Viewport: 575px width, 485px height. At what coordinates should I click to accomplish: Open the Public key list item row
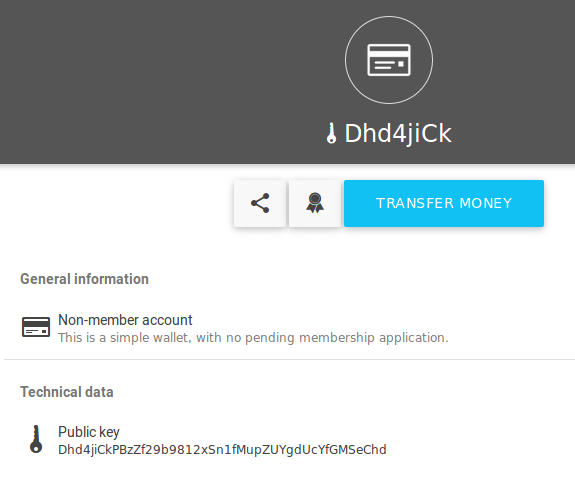288,440
